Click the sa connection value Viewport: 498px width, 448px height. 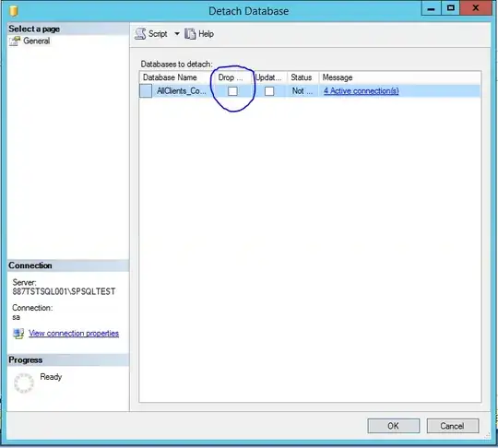click(17, 317)
